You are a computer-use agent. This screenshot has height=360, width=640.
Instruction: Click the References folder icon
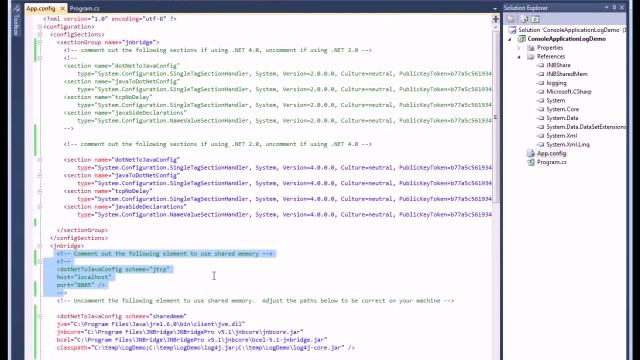531,56
